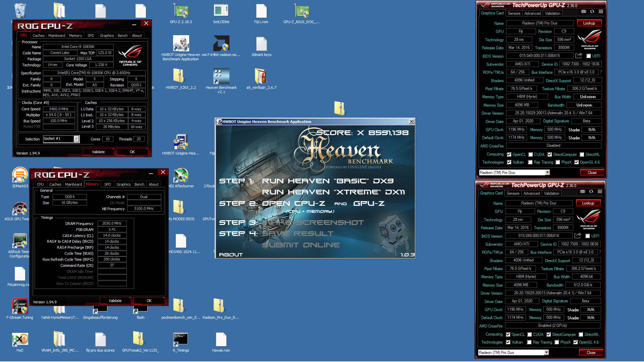This screenshot has height=362, width=644.
Task: Open 3DMark05 desktop icon
Action: click(20, 175)
